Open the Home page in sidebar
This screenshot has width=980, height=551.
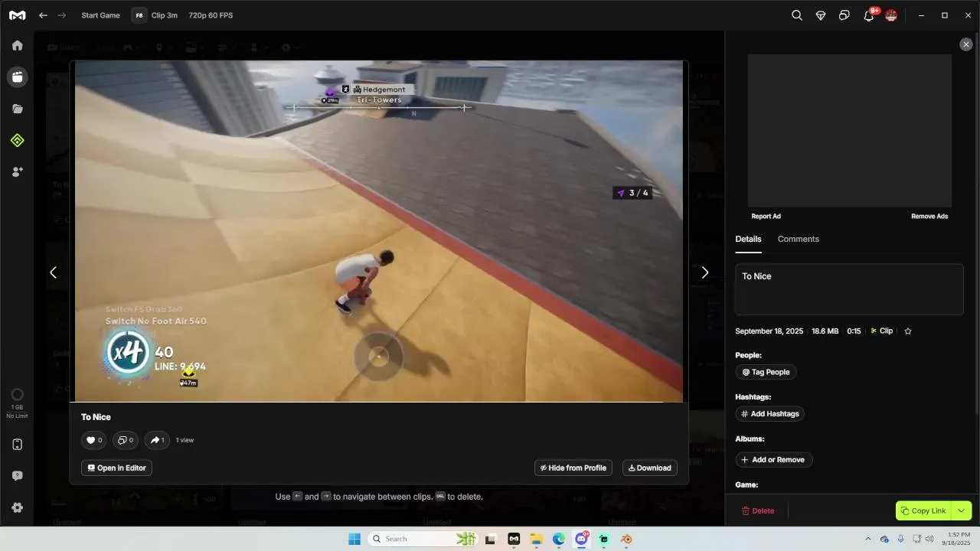[17, 45]
